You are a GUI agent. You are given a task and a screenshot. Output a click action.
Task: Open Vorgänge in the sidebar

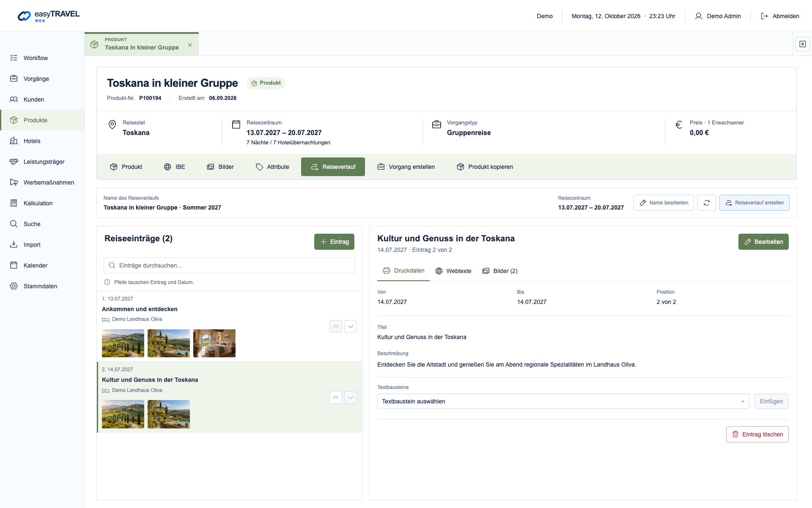click(x=42, y=79)
